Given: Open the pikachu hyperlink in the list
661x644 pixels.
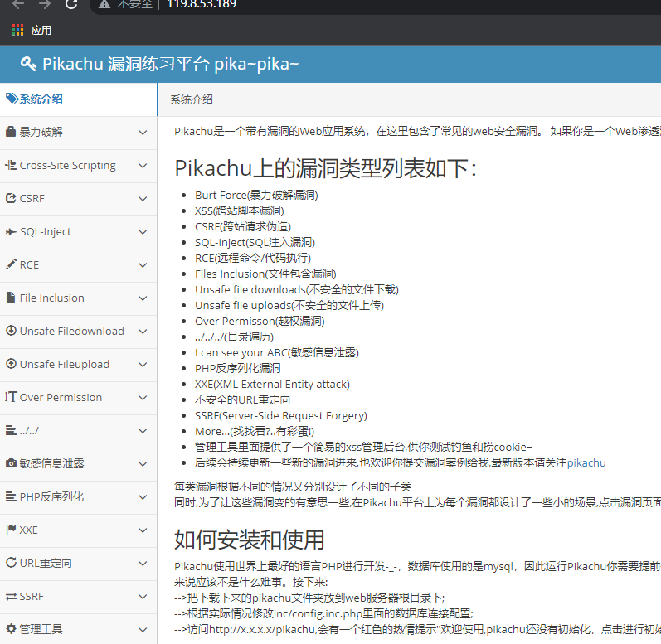Looking at the screenshot, I should [x=586, y=462].
